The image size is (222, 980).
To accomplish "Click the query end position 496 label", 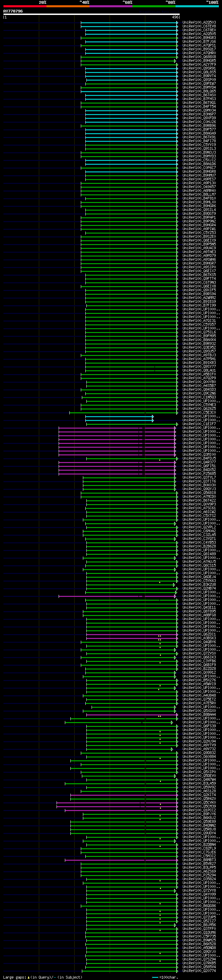I will [175, 17].
